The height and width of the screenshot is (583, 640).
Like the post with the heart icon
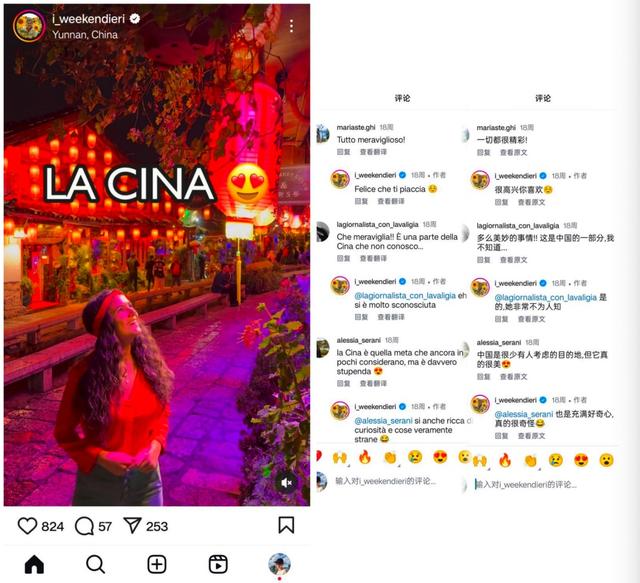[x=27, y=526]
